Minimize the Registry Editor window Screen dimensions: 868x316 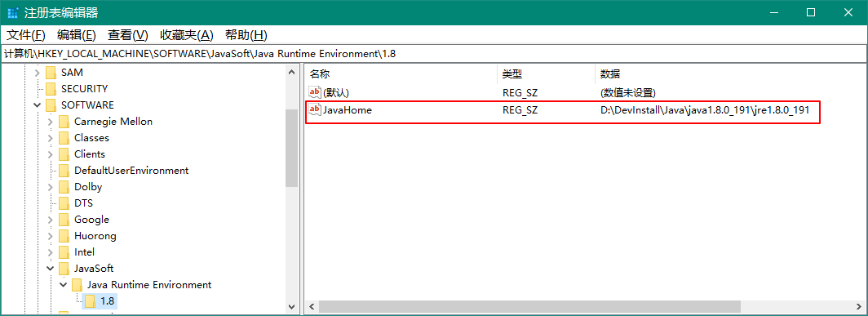[x=774, y=12]
